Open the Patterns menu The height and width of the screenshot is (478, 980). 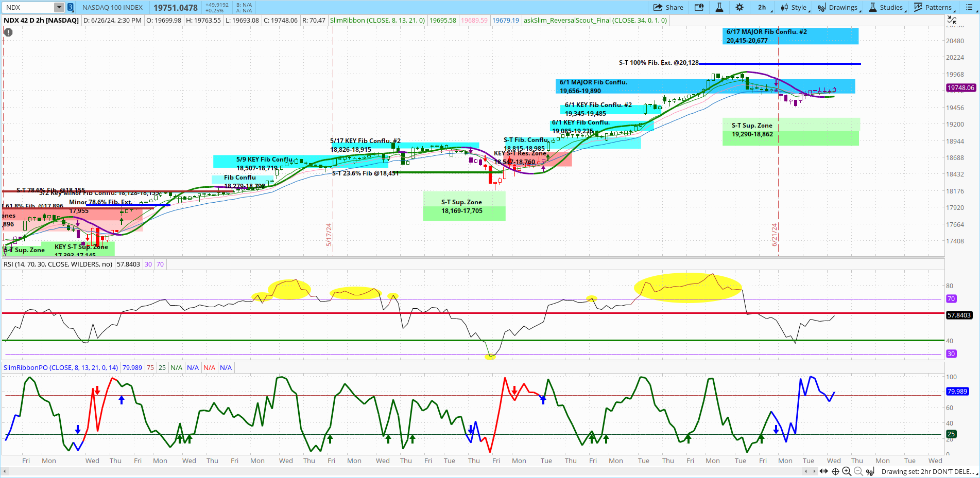click(x=934, y=7)
